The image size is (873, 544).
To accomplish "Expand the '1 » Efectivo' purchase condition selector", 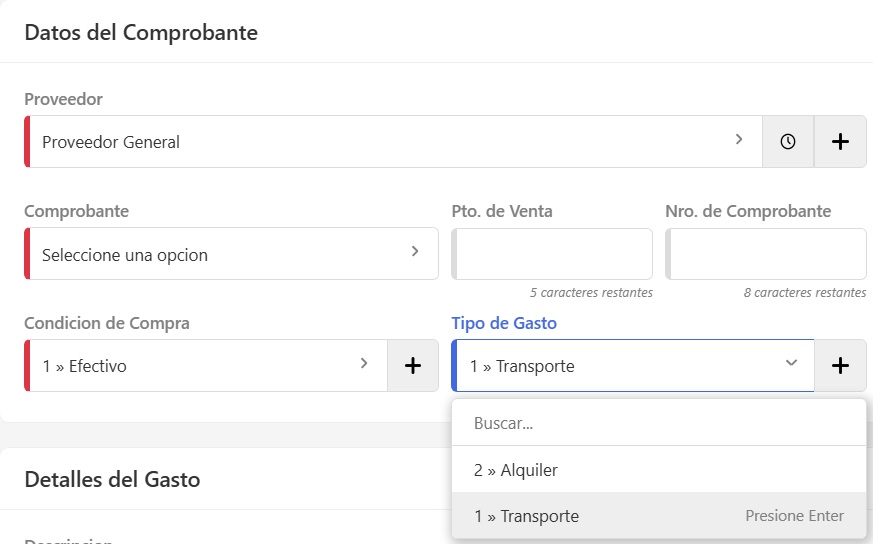I will point(190,366).
